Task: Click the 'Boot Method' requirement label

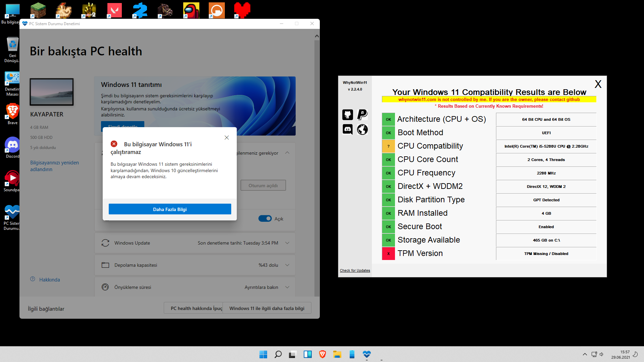Action: [420, 133]
